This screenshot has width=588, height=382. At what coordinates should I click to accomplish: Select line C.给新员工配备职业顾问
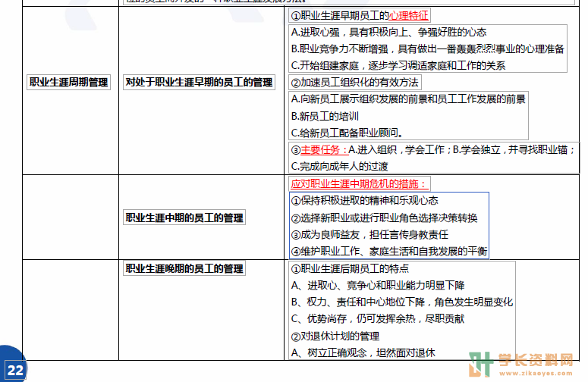point(347,133)
